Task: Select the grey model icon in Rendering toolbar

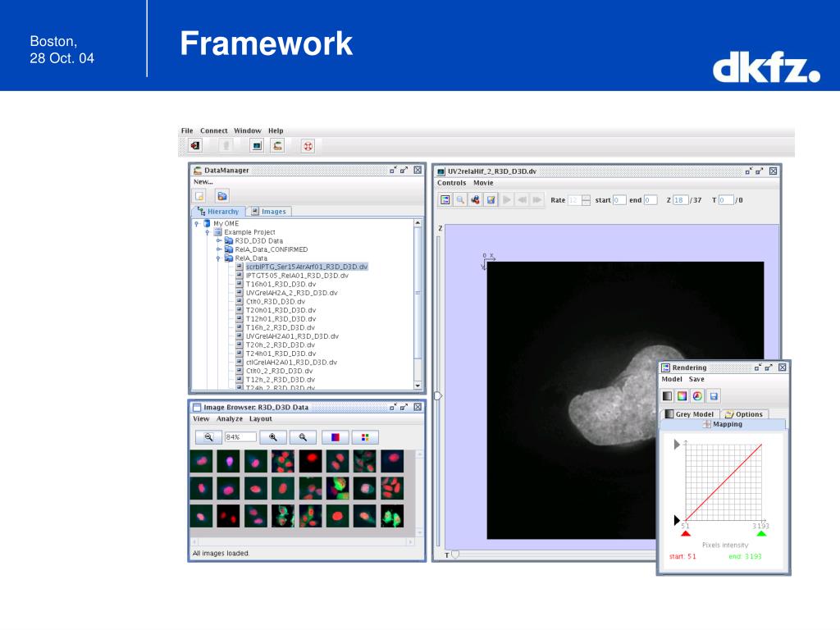Action: (x=668, y=396)
